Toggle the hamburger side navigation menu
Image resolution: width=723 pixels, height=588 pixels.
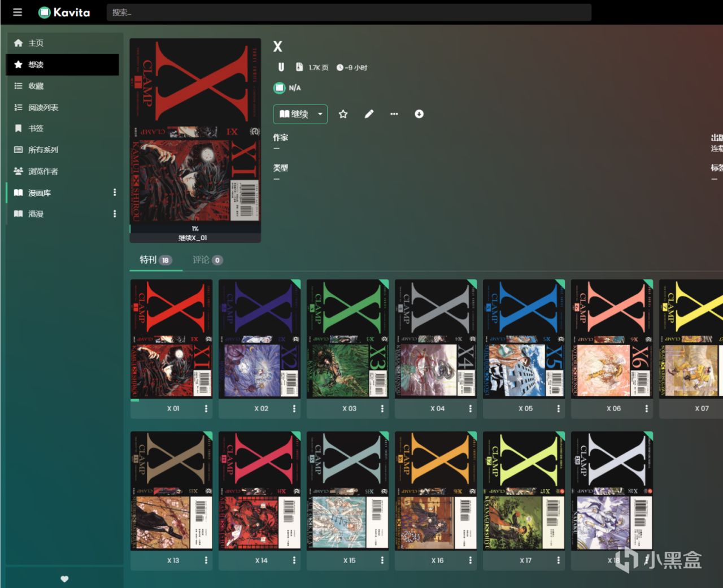[x=18, y=12]
